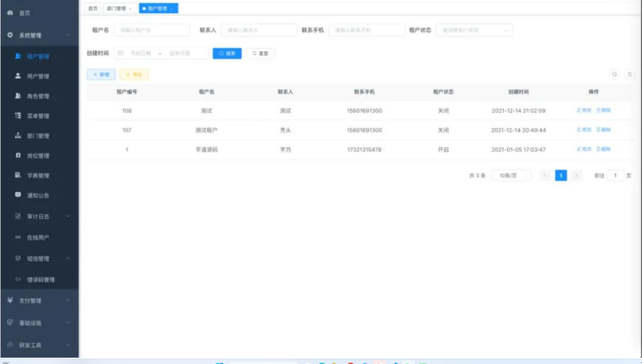Click the 支付管理 yen icon
642x364 pixels.
(10, 300)
